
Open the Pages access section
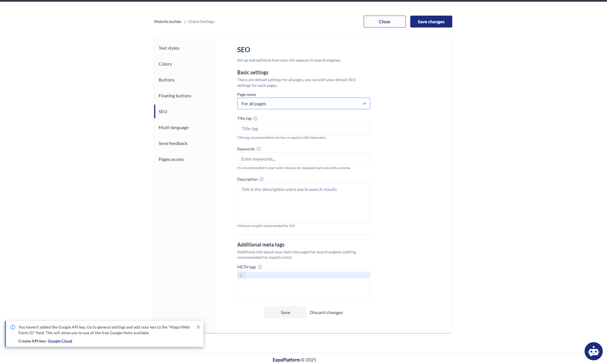[171, 159]
